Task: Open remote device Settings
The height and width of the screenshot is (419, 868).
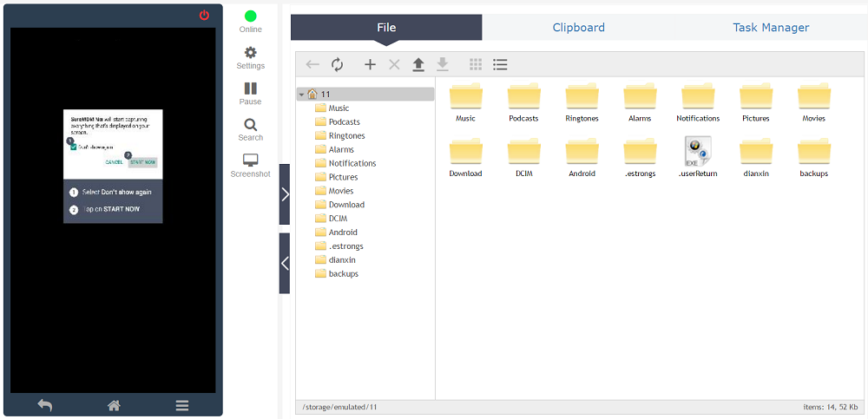Action: (251, 57)
